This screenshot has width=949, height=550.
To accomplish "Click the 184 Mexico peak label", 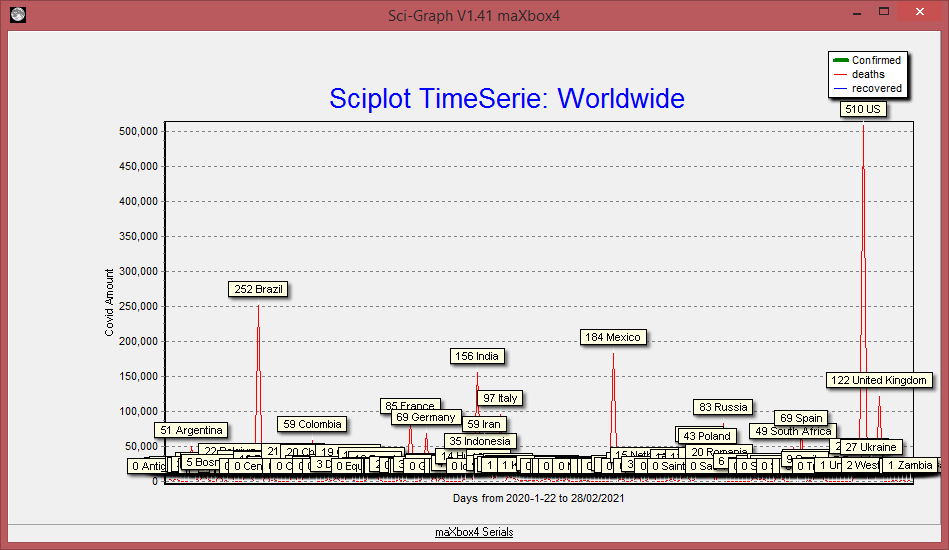I will point(612,337).
